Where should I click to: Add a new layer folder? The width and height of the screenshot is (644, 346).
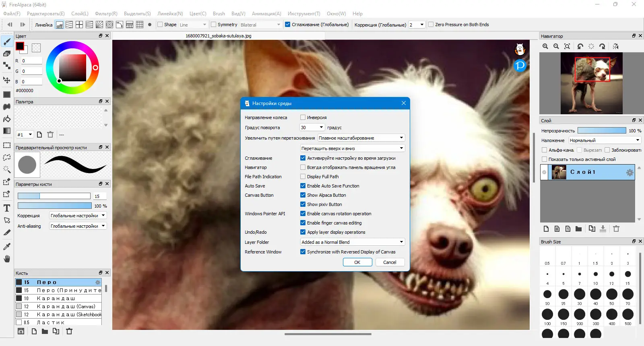tap(578, 229)
